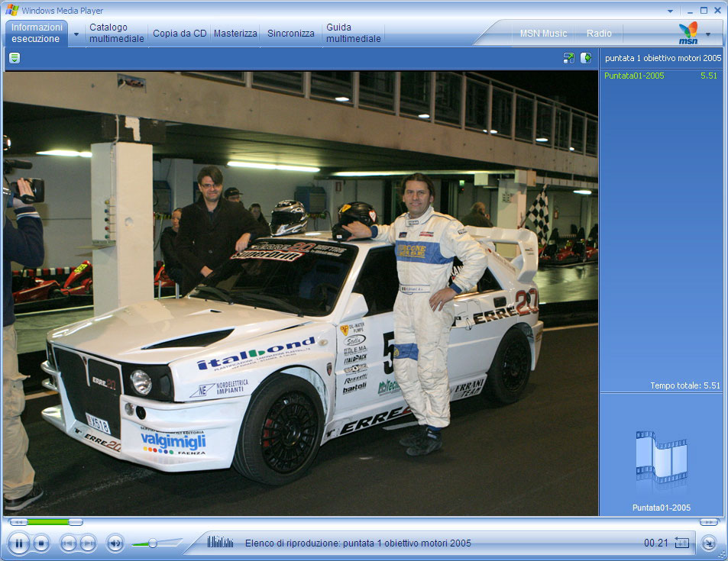
Task: Go to previous track button
Action: point(68,543)
